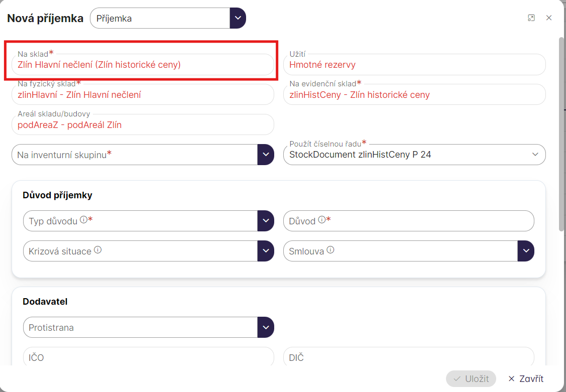Click the Uložit save button
Screen dimensions: 566x392
click(x=471, y=378)
